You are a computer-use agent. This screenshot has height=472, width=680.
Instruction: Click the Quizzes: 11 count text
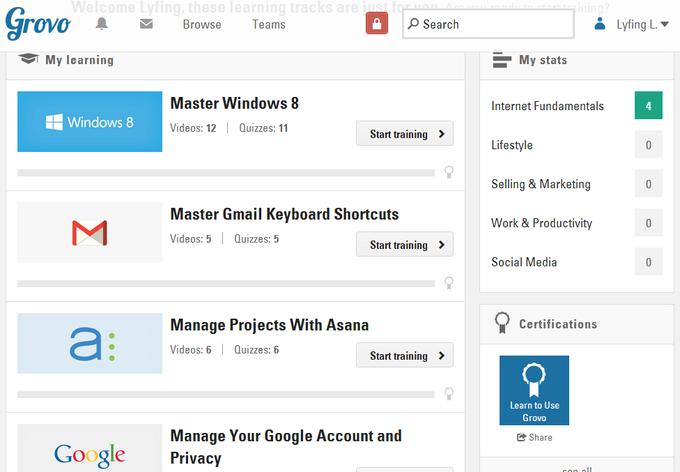pos(263,128)
